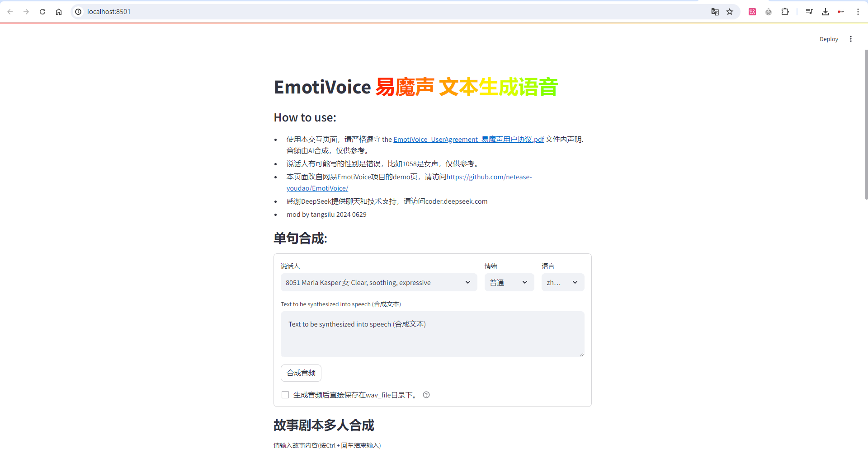
Task: Open the red profile icon in toolbar
Action: tap(841, 12)
